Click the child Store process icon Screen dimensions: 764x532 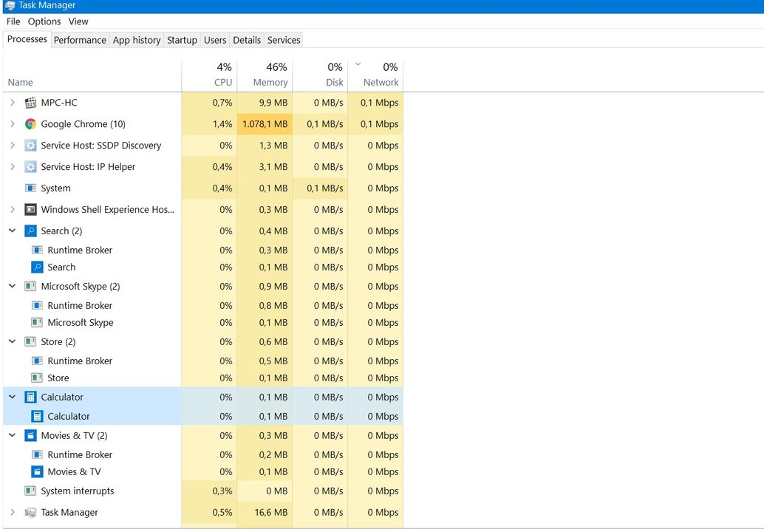[37, 378]
